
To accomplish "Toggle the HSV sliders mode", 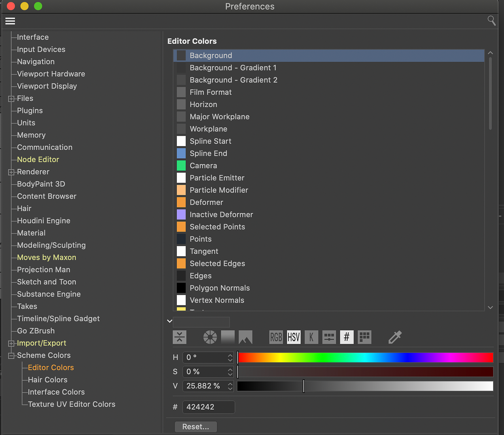I will click(x=294, y=337).
